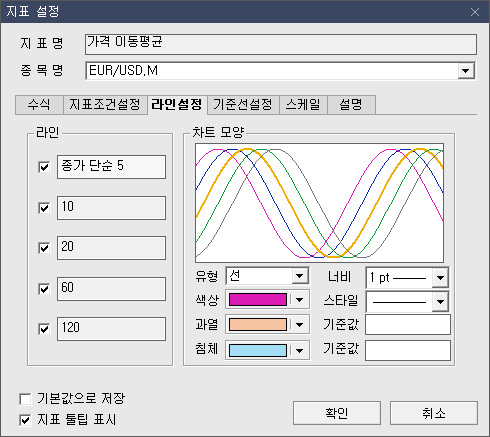Open the peach 과열 color swatch
This screenshot has height=437, width=490.
258,324
